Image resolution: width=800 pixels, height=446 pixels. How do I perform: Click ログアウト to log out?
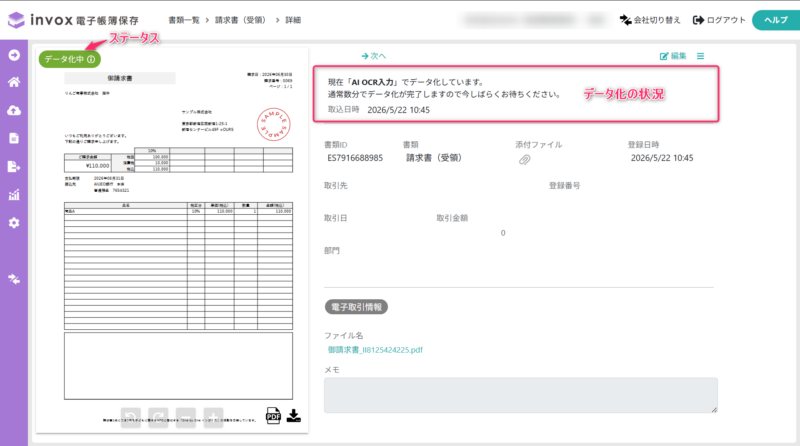coord(719,20)
